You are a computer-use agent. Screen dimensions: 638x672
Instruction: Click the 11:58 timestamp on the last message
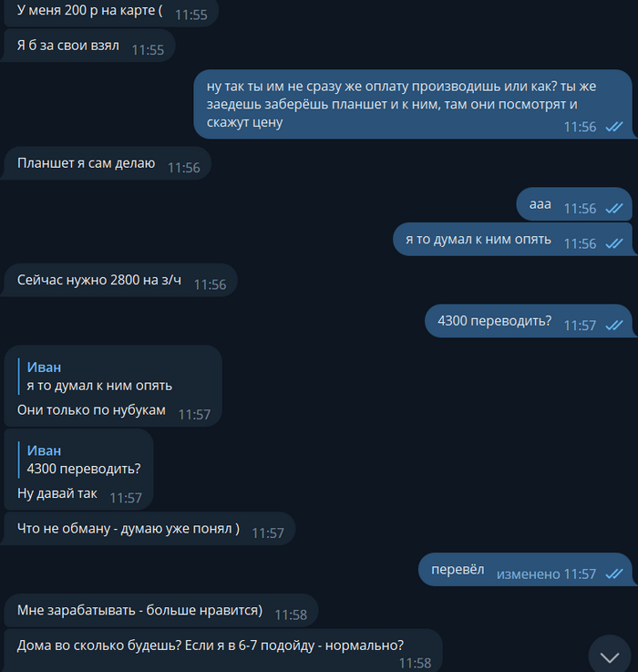(415, 663)
